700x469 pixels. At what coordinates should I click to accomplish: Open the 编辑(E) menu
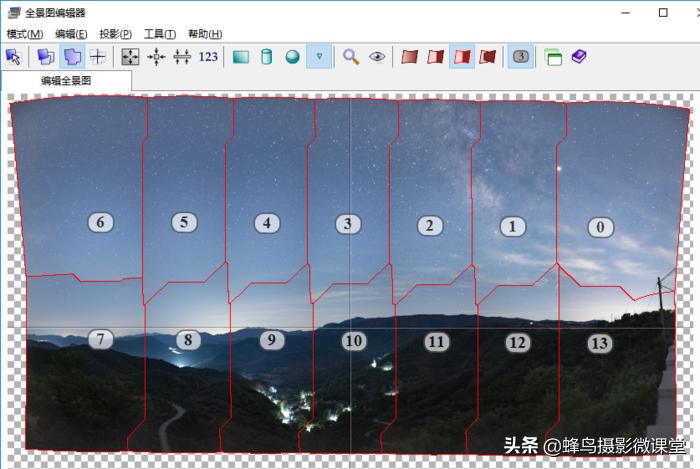click(71, 34)
